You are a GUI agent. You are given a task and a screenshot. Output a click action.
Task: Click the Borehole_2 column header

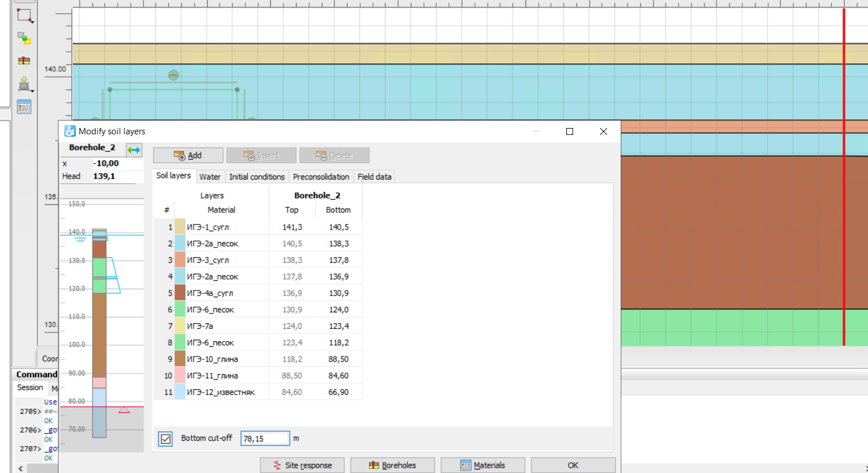[x=317, y=195]
